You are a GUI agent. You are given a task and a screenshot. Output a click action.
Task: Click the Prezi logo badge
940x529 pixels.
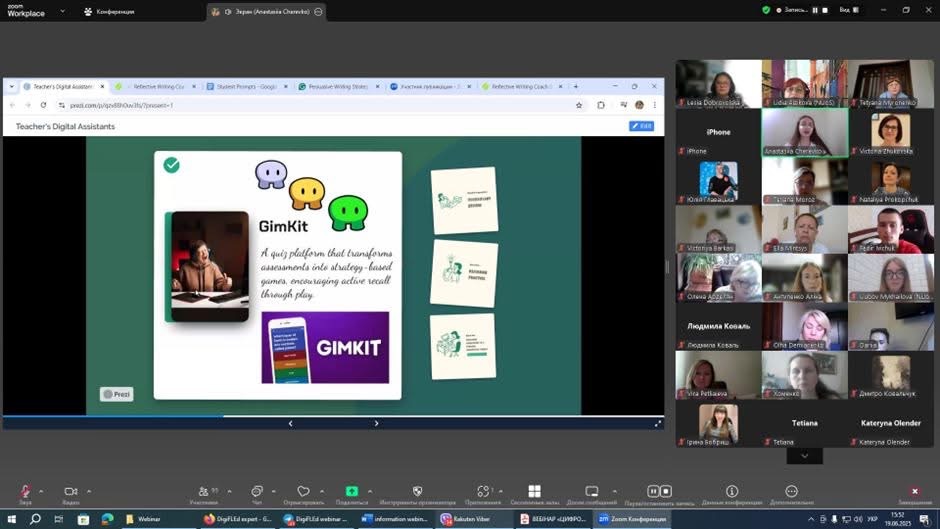tap(116, 394)
